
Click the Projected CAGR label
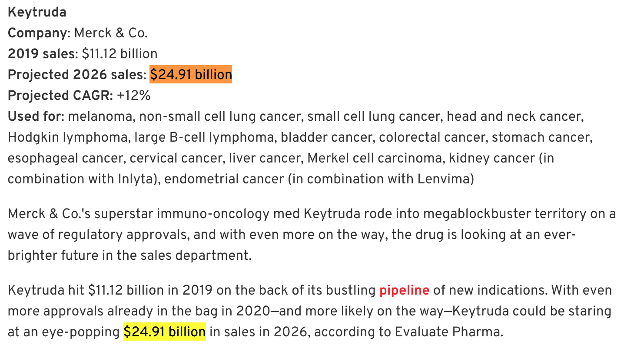coord(60,96)
